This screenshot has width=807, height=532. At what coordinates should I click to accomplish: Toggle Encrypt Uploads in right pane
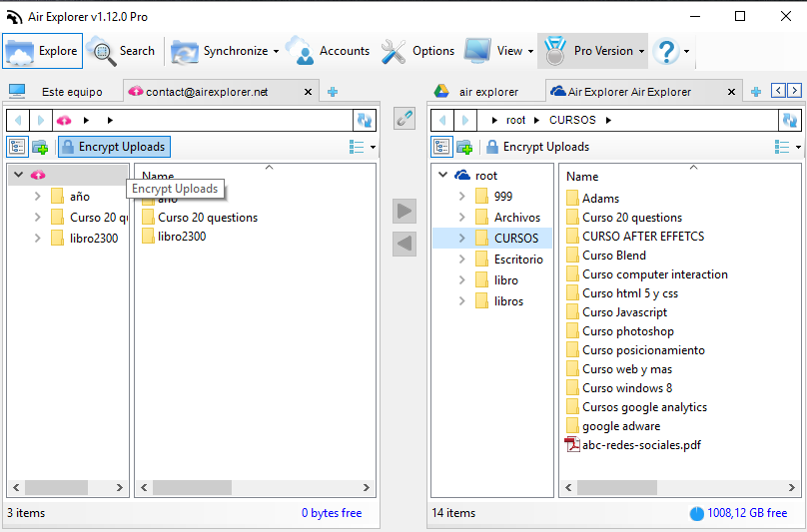coord(537,147)
